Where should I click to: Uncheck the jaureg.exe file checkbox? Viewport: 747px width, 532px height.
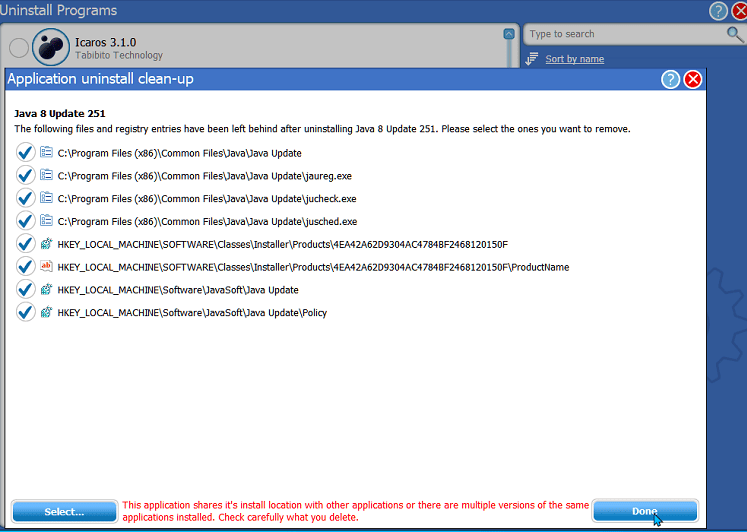point(25,175)
